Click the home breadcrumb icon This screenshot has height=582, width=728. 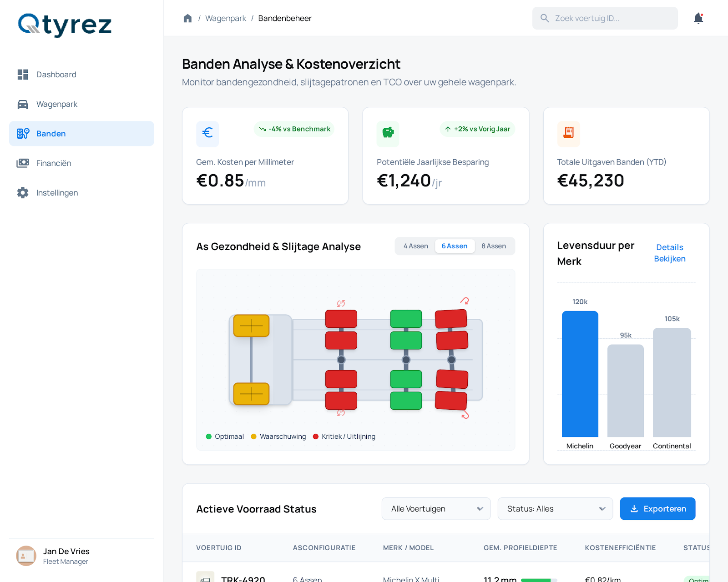pos(187,18)
